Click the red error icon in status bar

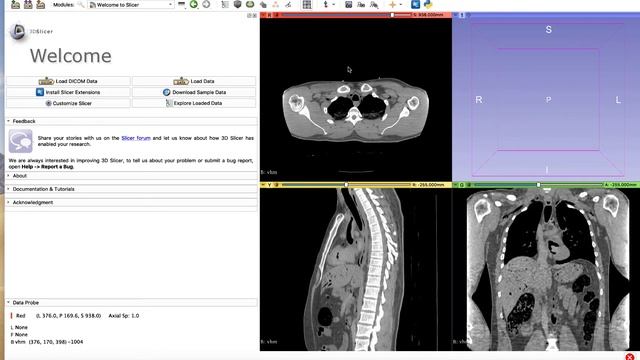pyautogui.click(x=630, y=356)
